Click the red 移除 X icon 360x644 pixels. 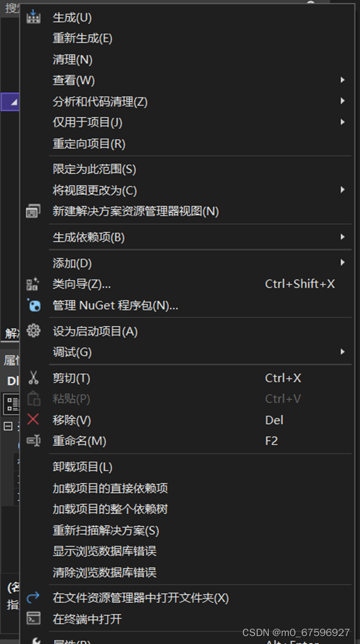tap(34, 420)
